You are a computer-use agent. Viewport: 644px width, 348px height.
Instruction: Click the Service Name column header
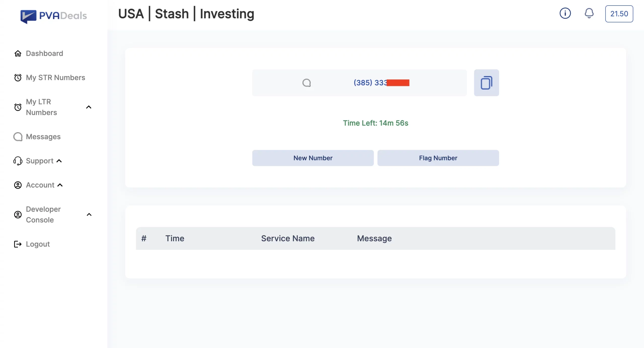(x=288, y=238)
